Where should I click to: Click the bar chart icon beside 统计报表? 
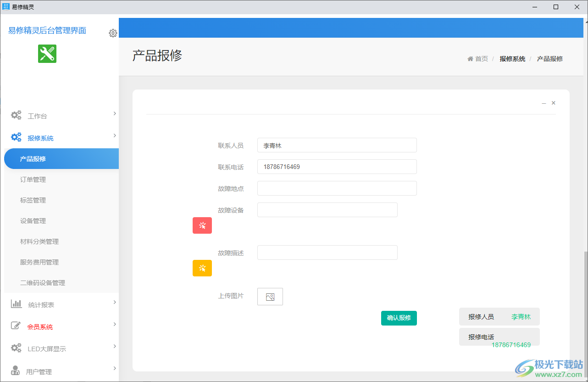(16, 303)
